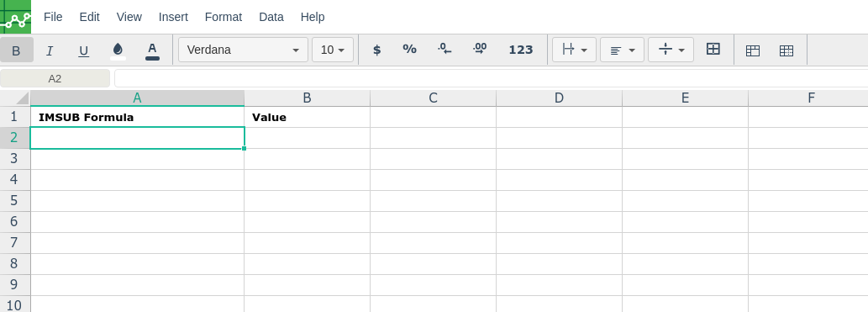Open the Verdana font dropdown
868x312 pixels.
pos(243,50)
